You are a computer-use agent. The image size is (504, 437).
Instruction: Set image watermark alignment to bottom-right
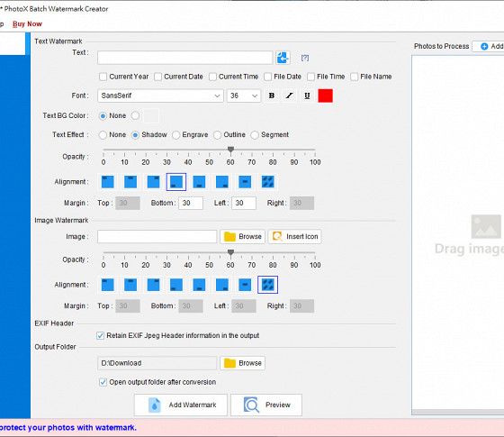(x=222, y=285)
